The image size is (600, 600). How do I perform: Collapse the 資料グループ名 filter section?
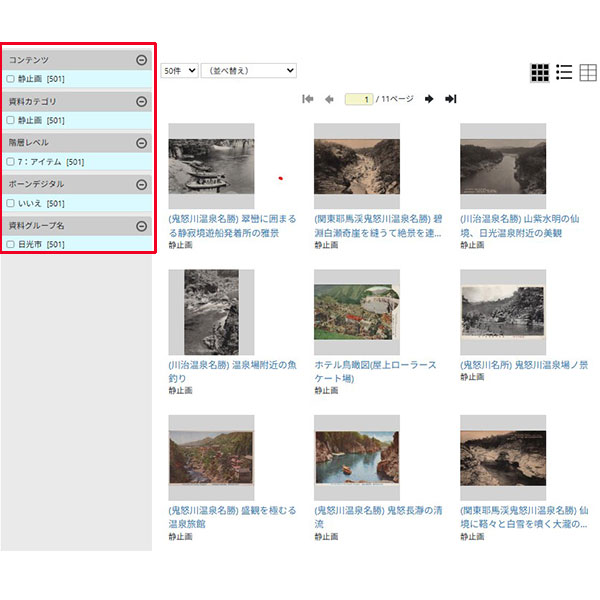[142, 226]
